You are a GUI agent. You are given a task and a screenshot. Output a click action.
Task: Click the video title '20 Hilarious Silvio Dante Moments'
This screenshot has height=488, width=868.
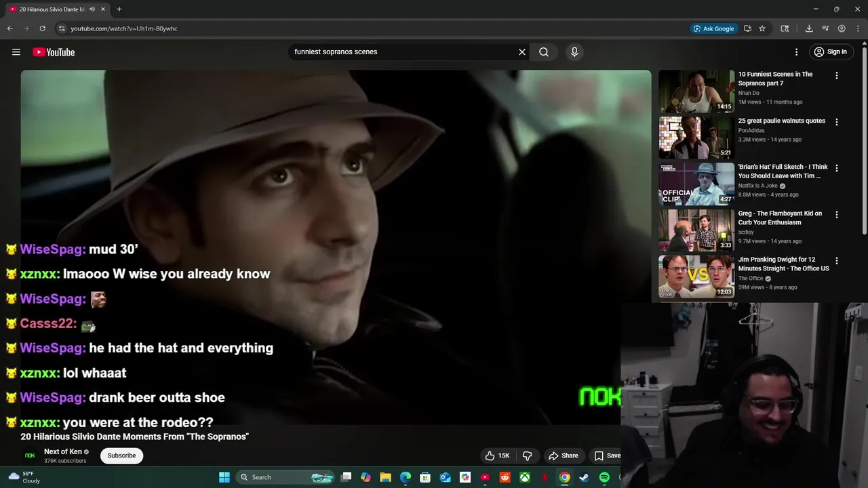click(135, 436)
